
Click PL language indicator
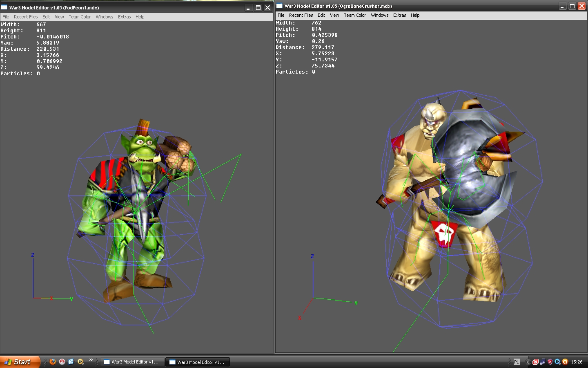click(517, 362)
